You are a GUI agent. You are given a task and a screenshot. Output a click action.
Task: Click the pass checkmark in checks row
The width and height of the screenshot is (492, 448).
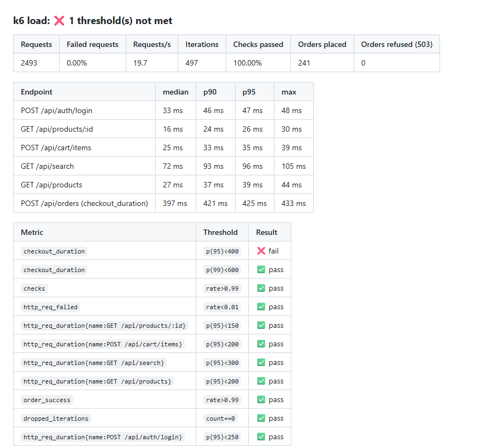pos(261,288)
